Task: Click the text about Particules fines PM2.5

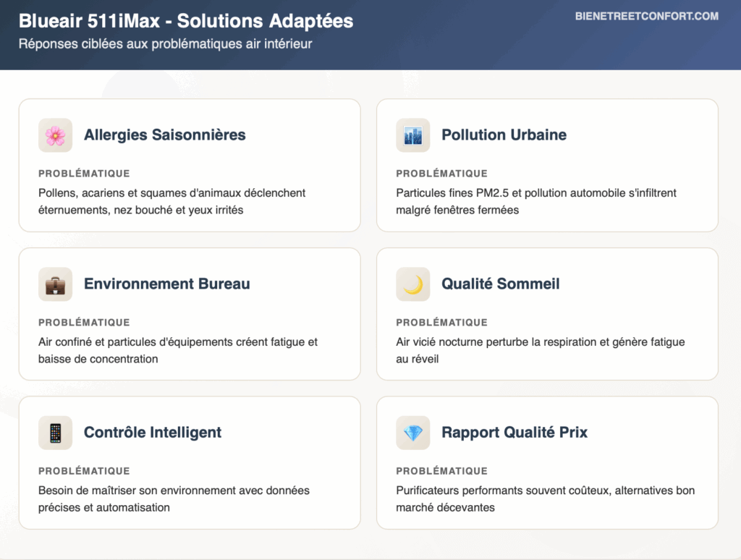Action: coord(536,201)
